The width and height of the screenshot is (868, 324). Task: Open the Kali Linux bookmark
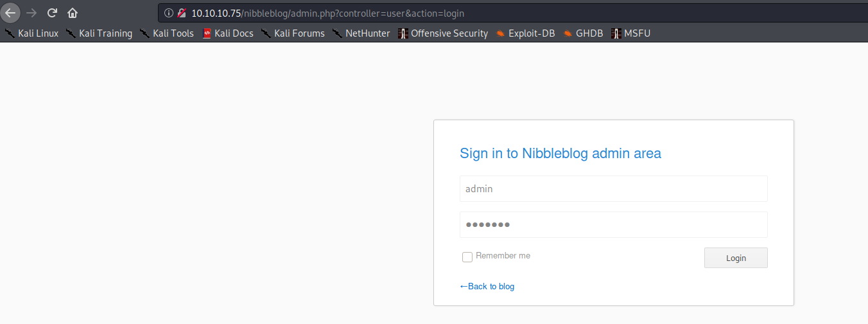(31, 33)
